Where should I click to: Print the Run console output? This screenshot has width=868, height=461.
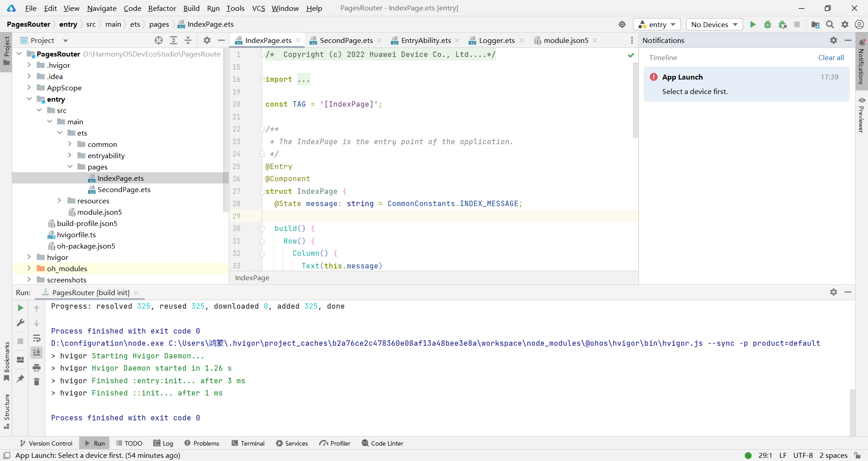point(37,367)
